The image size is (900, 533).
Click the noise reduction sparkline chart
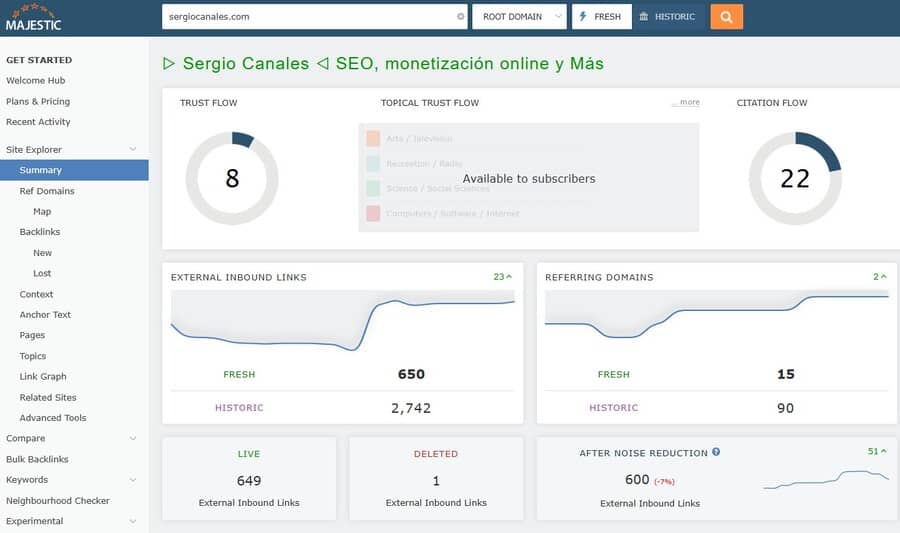point(825,480)
